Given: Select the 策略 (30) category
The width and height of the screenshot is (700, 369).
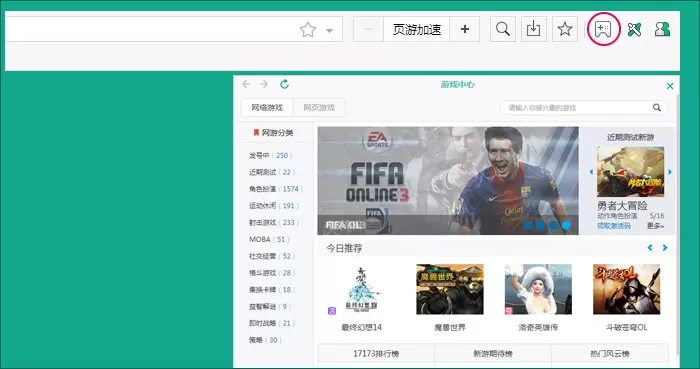Looking at the screenshot, I should [x=266, y=340].
